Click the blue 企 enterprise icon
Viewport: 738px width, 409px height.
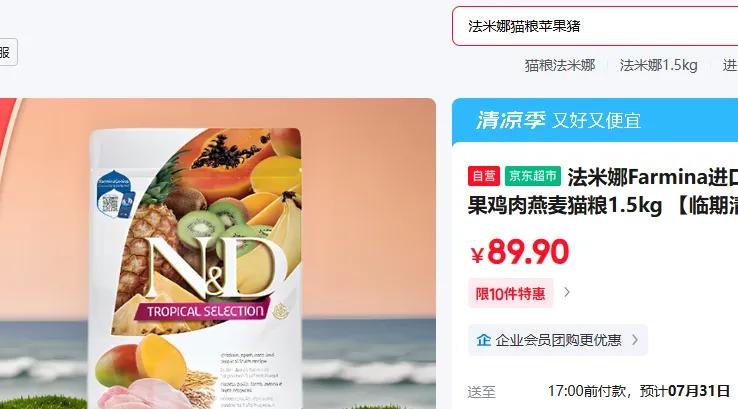483,340
